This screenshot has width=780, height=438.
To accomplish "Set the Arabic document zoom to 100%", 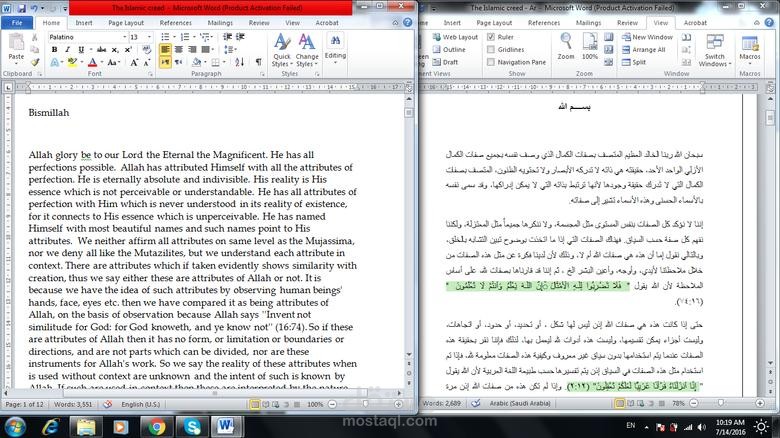I will pyautogui.click(x=590, y=46).
